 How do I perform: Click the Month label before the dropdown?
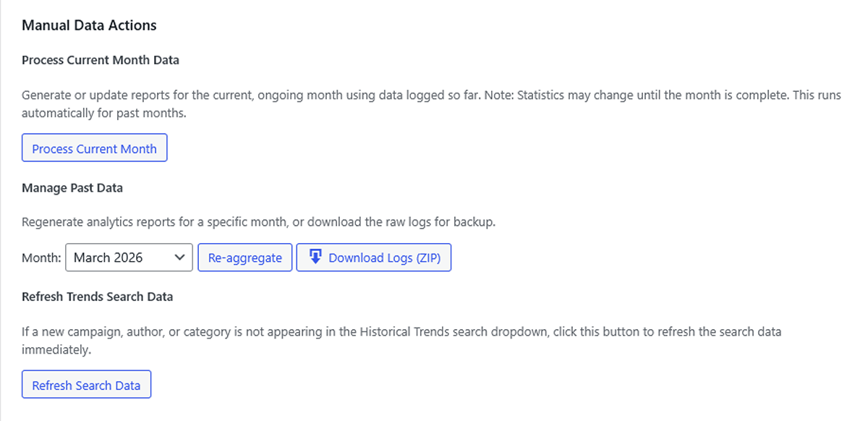tap(41, 257)
